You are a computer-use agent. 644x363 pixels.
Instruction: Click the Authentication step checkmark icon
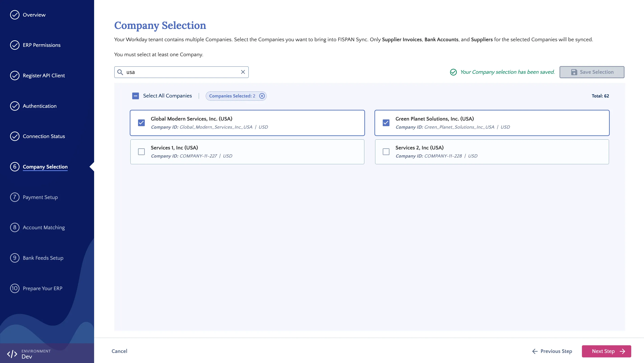pyautogui.click(x=15, y=106)
